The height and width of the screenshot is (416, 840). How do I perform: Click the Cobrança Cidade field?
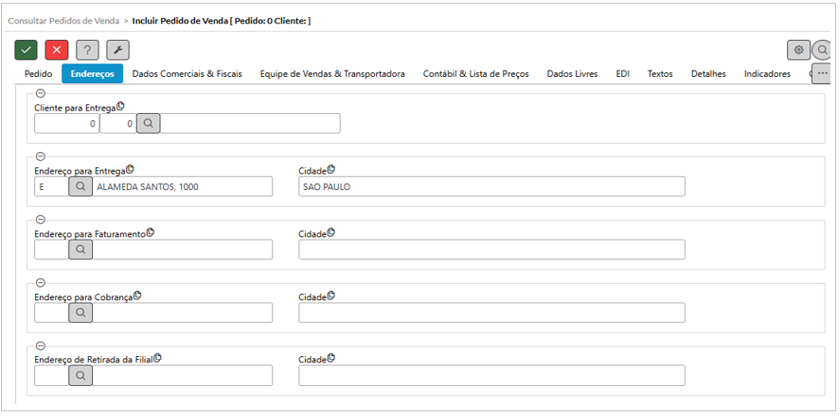[492, 313]
